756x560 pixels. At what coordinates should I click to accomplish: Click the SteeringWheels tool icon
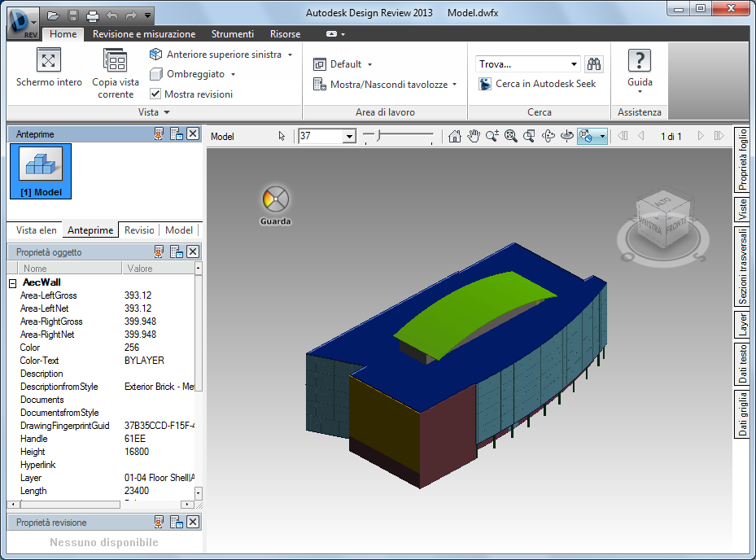586,137
